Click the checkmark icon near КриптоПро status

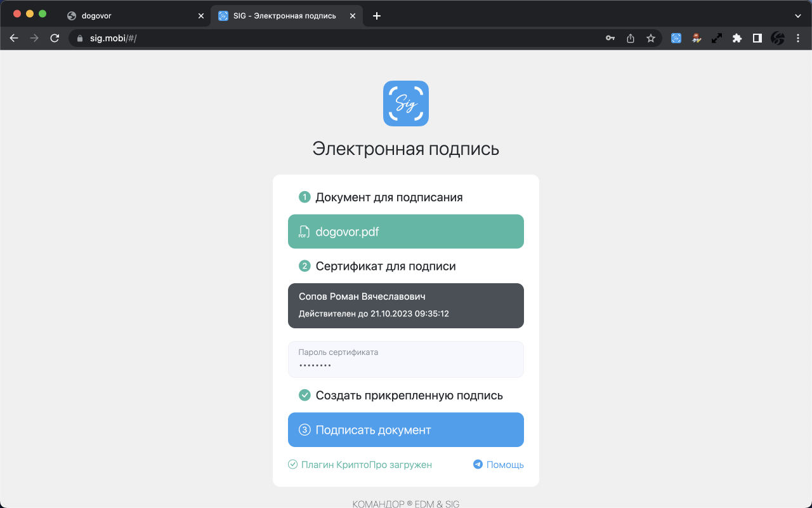click(292, 464)
